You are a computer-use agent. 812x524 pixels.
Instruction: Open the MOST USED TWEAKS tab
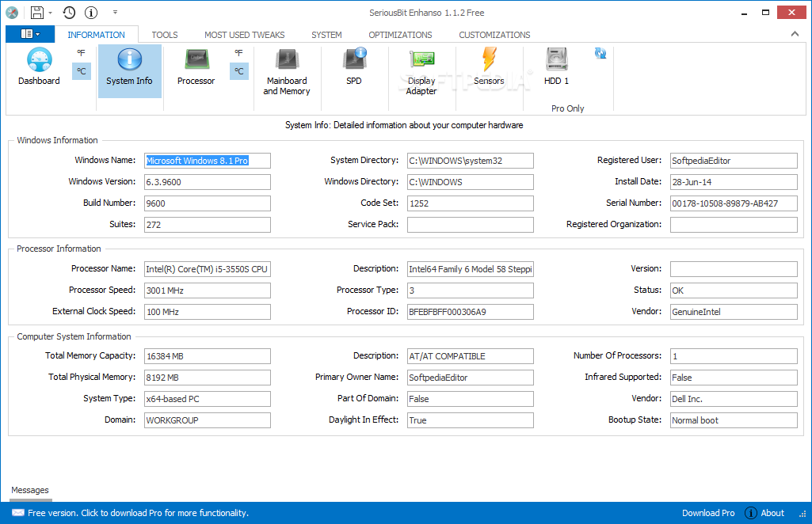pos(245,35)
